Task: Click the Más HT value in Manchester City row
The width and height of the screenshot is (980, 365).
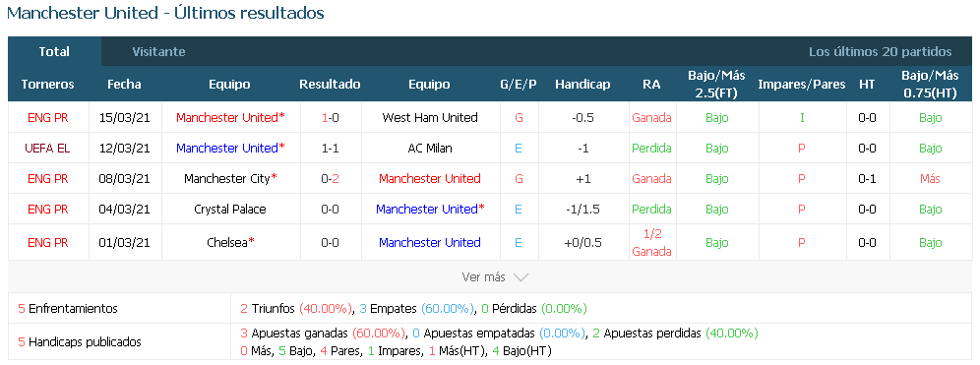Action: pos(930,179)
